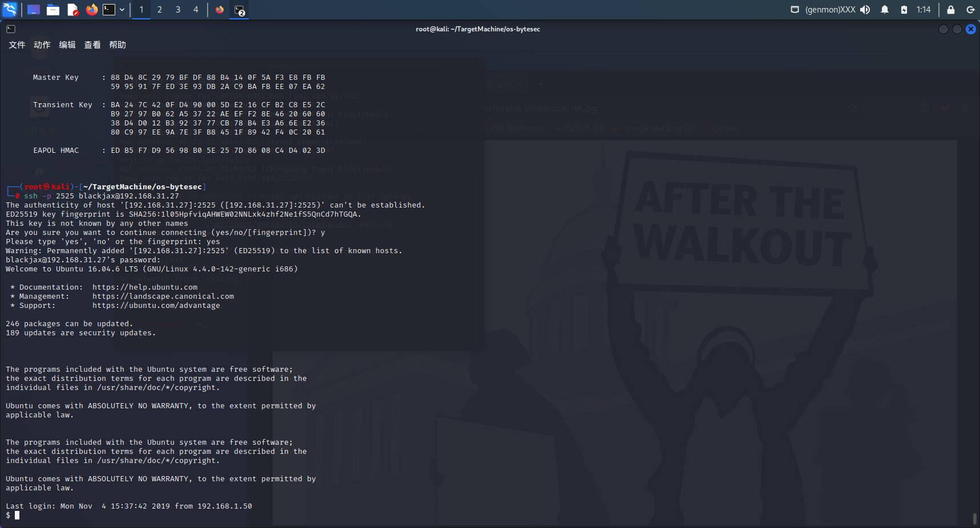Open the 编辑 menu
Screen dimensions: 980x528
click(x=67, y=45)
